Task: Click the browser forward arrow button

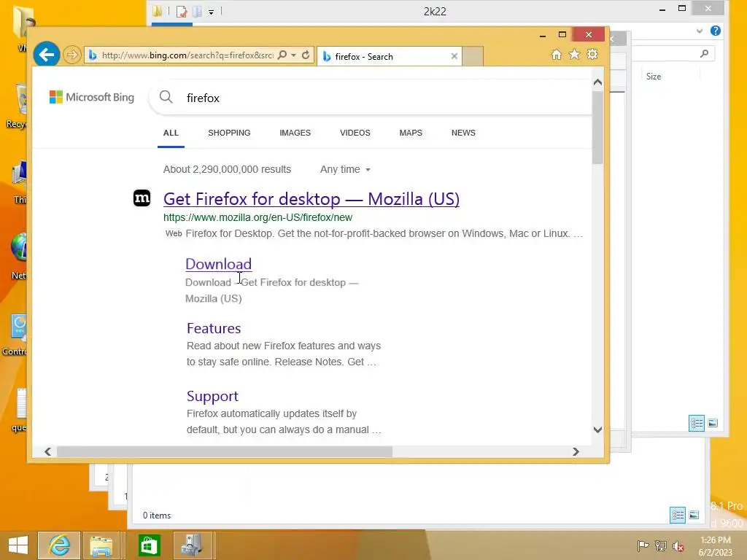Action: (72, 55)
